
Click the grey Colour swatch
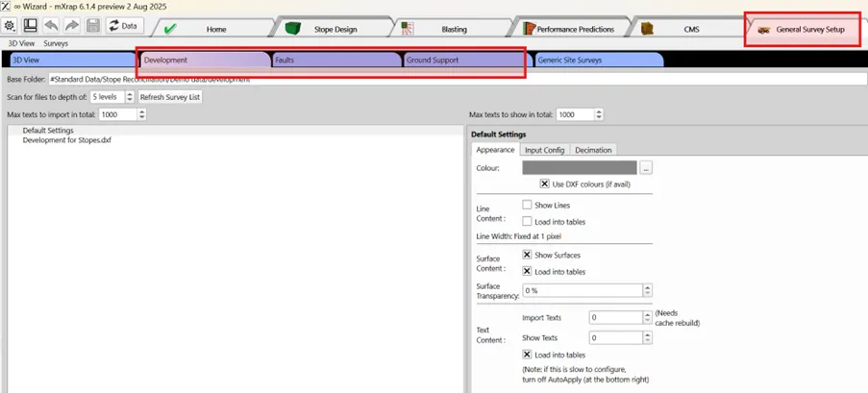pos(580,168)
